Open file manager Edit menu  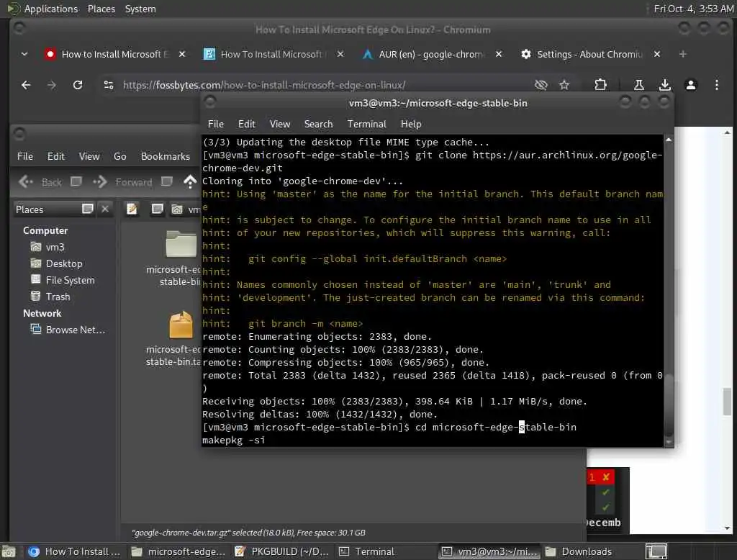click(x=56, y=157)
